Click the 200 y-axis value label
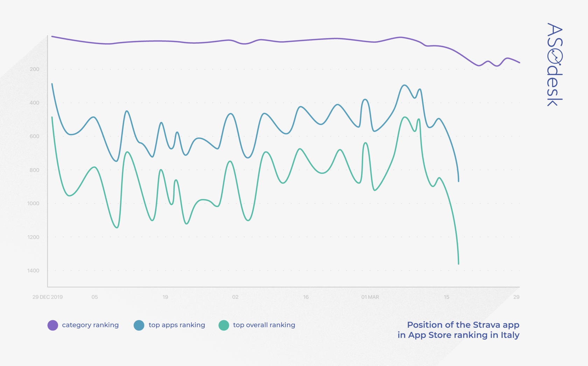The image size is (588, 366). click(x=34, y=69)
